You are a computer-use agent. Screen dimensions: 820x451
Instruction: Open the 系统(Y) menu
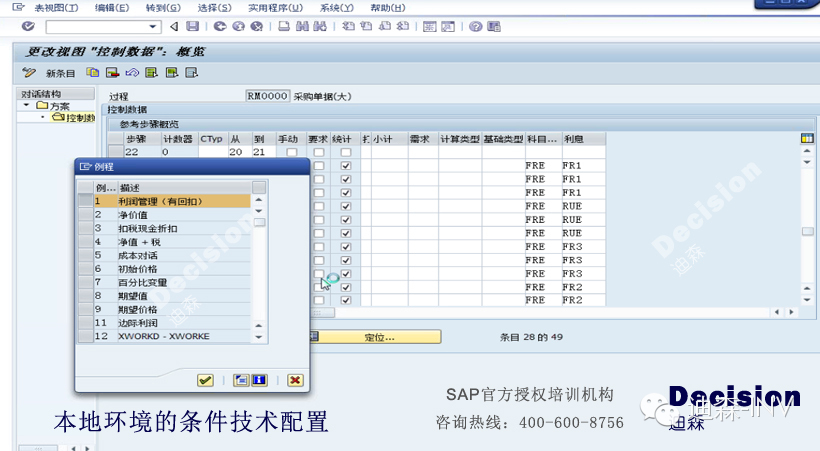[x=336, y=8]
